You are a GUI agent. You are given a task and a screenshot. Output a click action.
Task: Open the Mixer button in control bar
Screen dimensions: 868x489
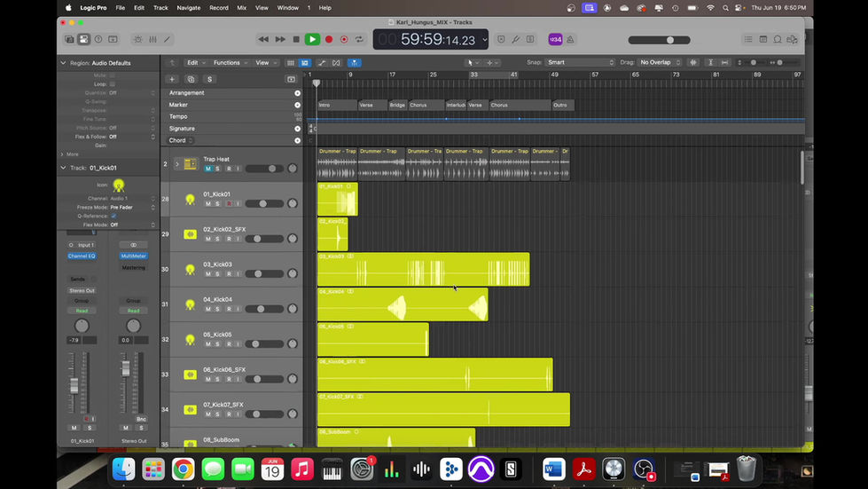coord(152,39)
